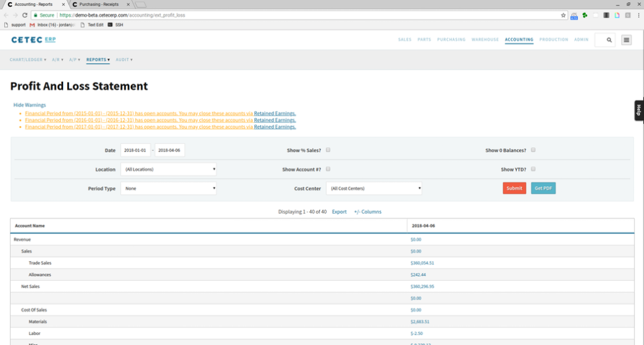The width and height of the screenshot is (644, 345).
Task: Click the +/- Columns link
Action: (x=368, y=212)
